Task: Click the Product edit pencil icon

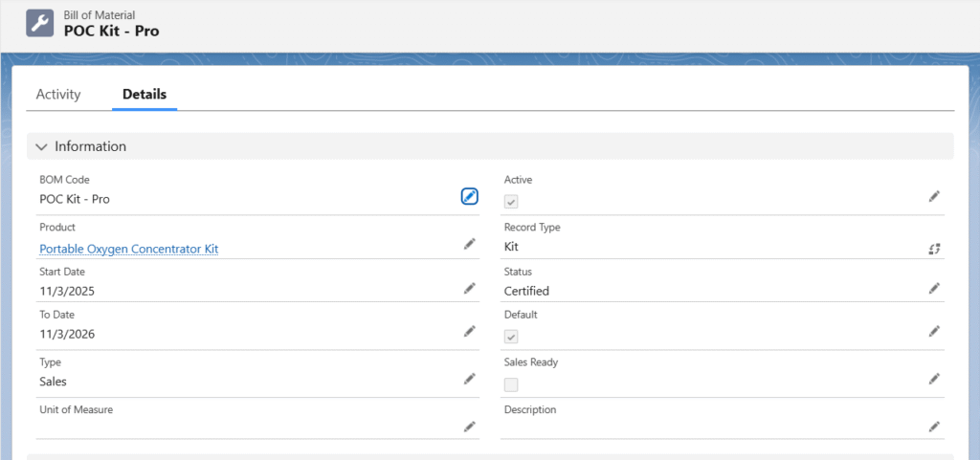Action: click(469, 244)
